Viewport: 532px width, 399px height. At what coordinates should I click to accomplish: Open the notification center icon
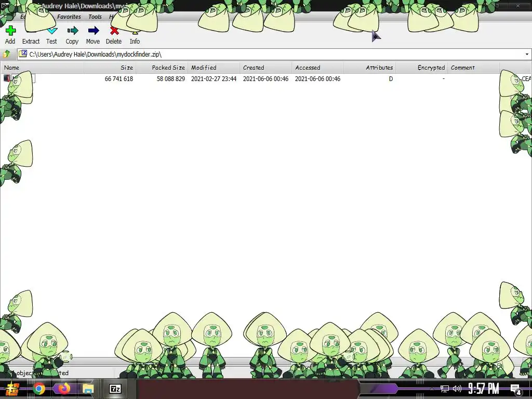(516, 390)
